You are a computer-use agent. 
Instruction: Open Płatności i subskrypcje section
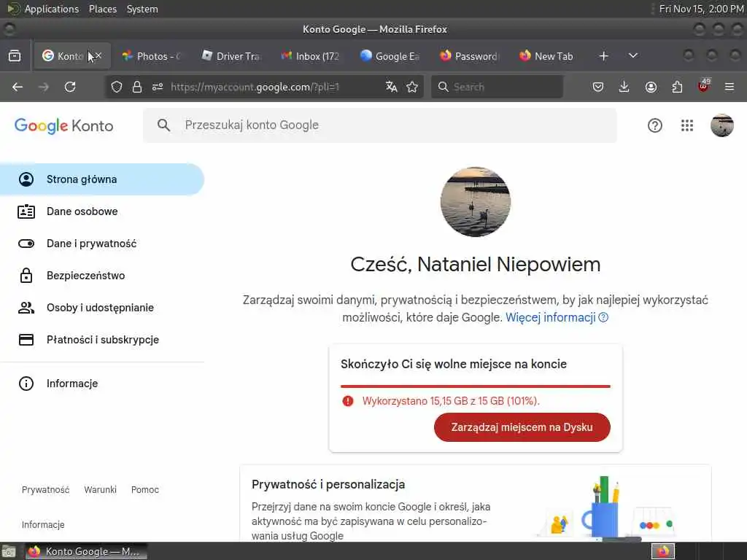point(102,340)
